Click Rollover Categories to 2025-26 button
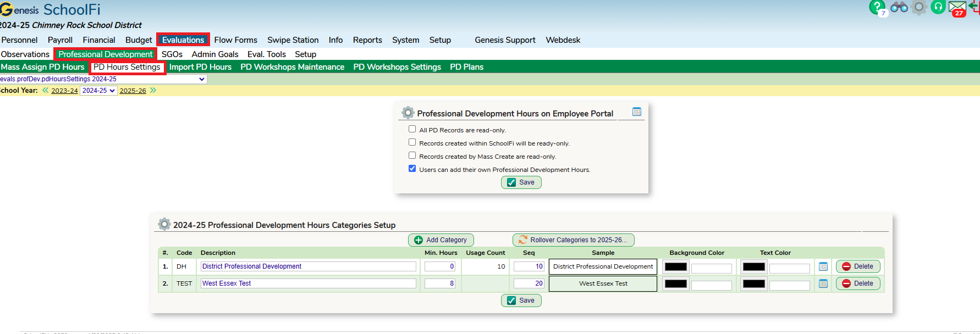The image size is (980, 334). pyautogui.click(x=574, y=240)
